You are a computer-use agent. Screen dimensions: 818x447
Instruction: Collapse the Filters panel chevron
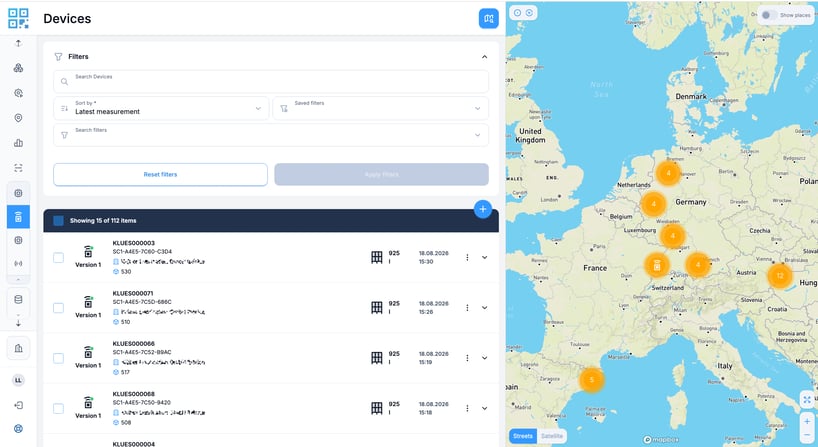(484, 56)
